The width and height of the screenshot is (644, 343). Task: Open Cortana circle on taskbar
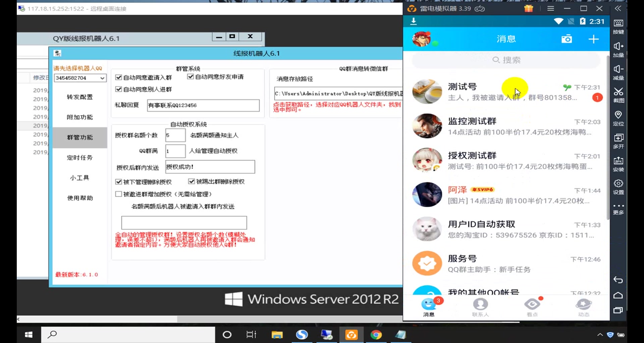coord(227,335)
